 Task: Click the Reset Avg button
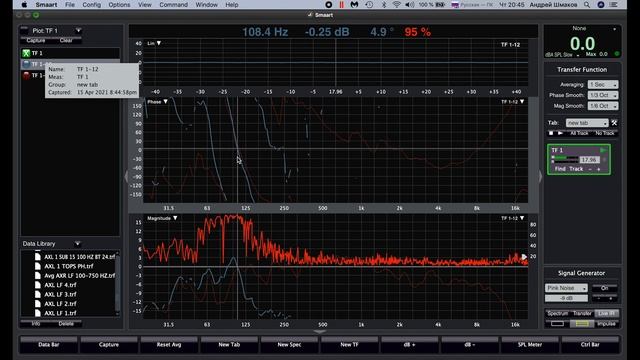(x=169, y=345)
